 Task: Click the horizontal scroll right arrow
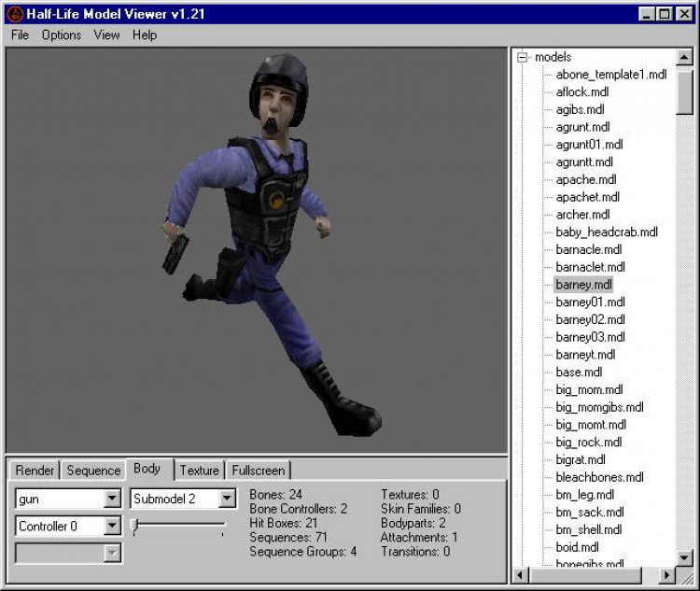[667, 575]
